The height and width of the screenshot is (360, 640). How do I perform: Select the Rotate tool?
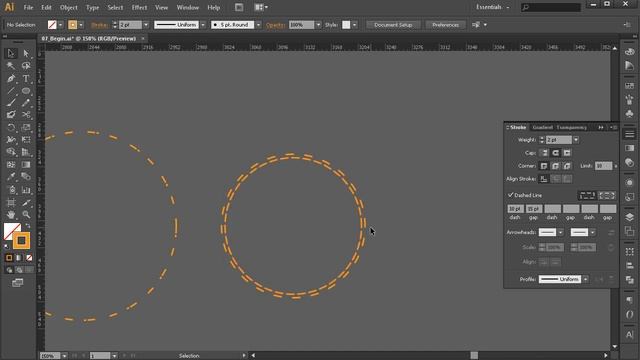(11, 128)
